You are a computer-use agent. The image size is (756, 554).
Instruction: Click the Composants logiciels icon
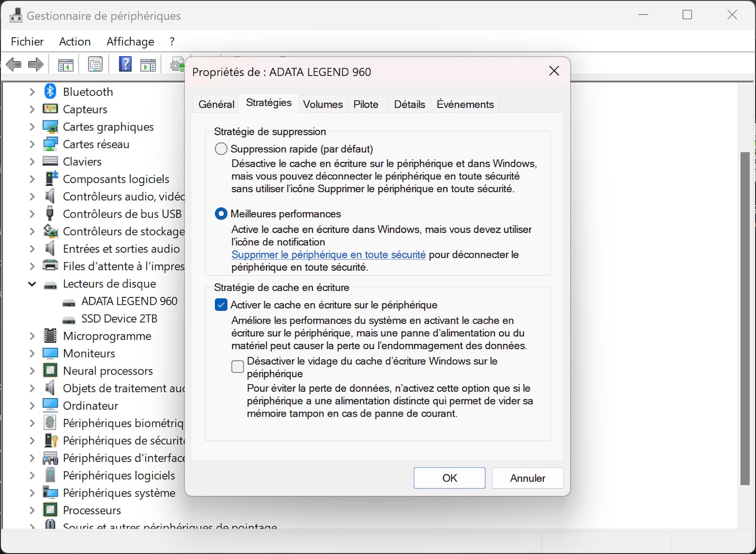click(x=50, y=178)
